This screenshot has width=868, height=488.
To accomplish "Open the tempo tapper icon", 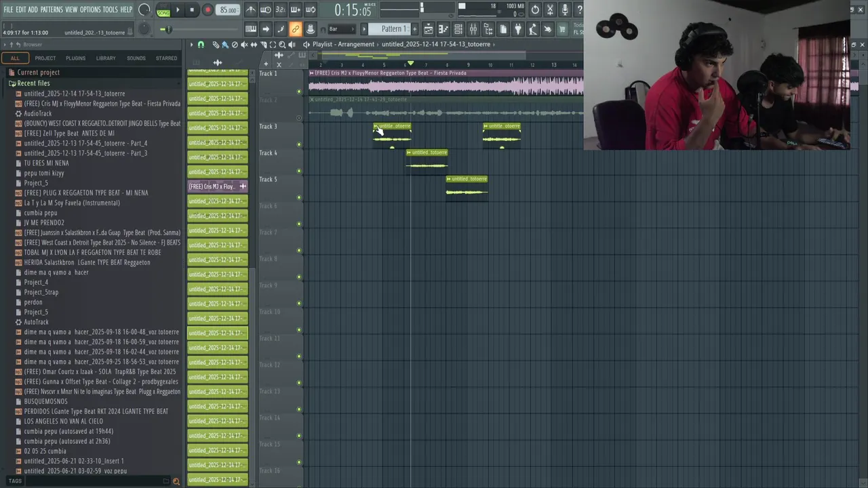I will [533, 29].
